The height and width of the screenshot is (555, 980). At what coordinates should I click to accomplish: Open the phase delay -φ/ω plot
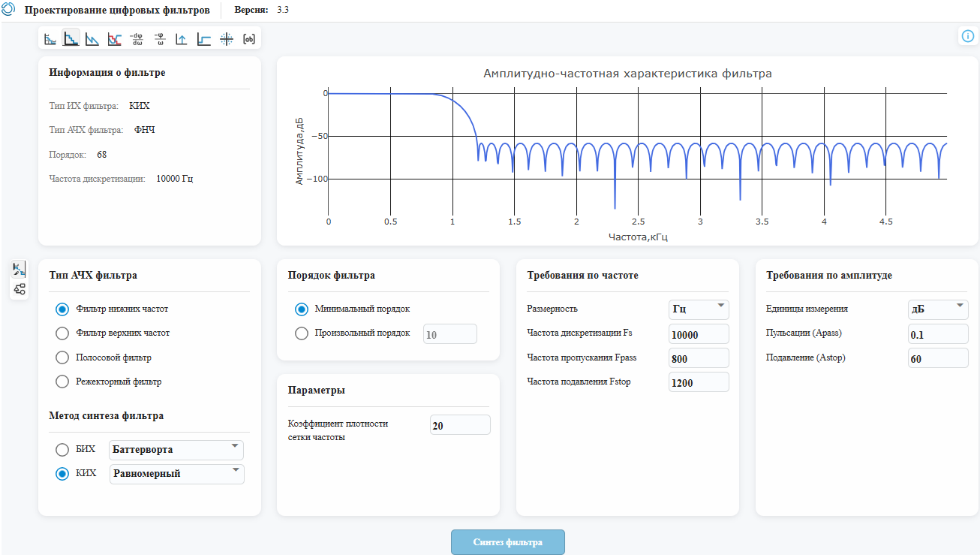pyautogui.click(x=159, y=39)
